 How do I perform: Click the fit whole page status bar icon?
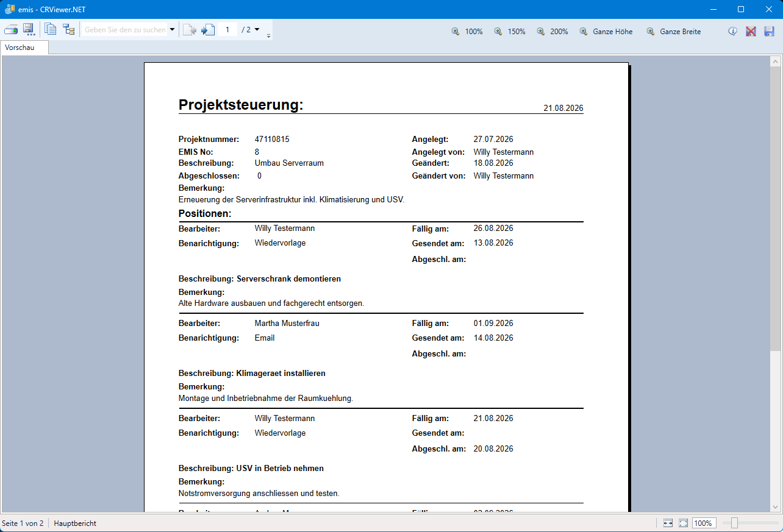683,523
